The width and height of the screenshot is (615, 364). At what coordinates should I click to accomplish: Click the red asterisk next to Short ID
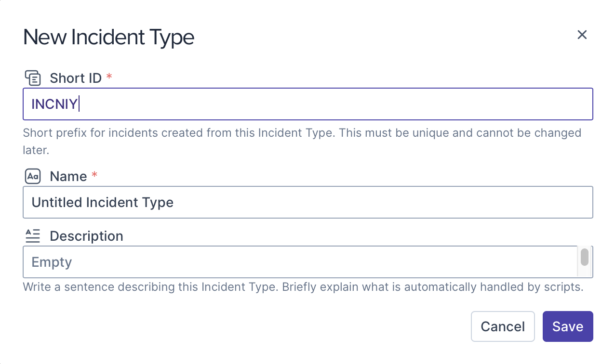109,77
